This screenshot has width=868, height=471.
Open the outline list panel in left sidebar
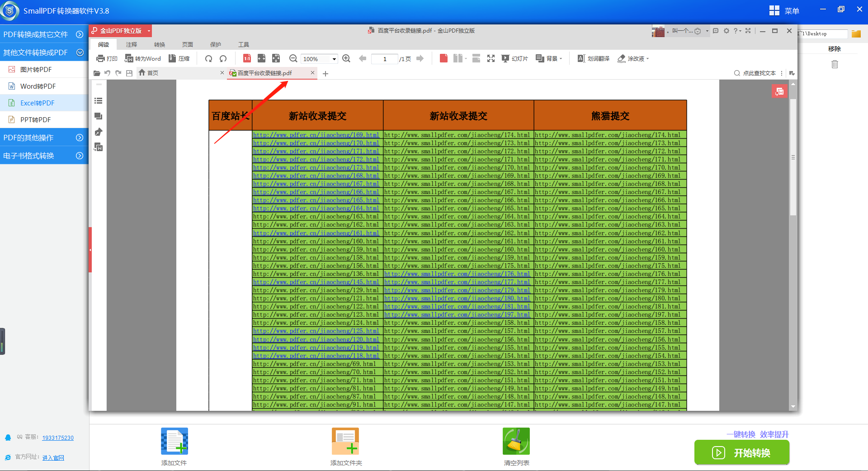pyautogui.click(x=98, y=101)
